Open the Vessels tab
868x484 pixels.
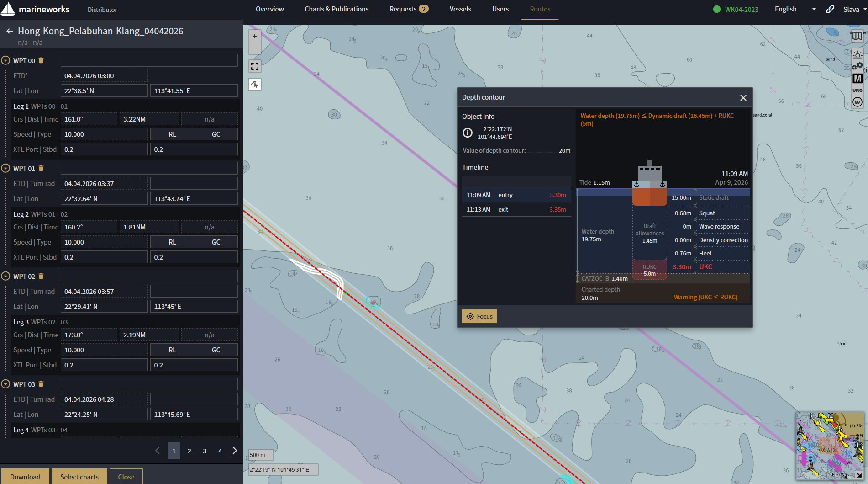460,9
